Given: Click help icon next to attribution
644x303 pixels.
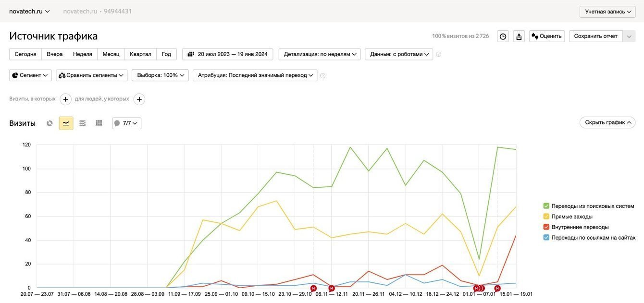Looking at the screenshot, I should pyautogui.click(x=323, y=76).
